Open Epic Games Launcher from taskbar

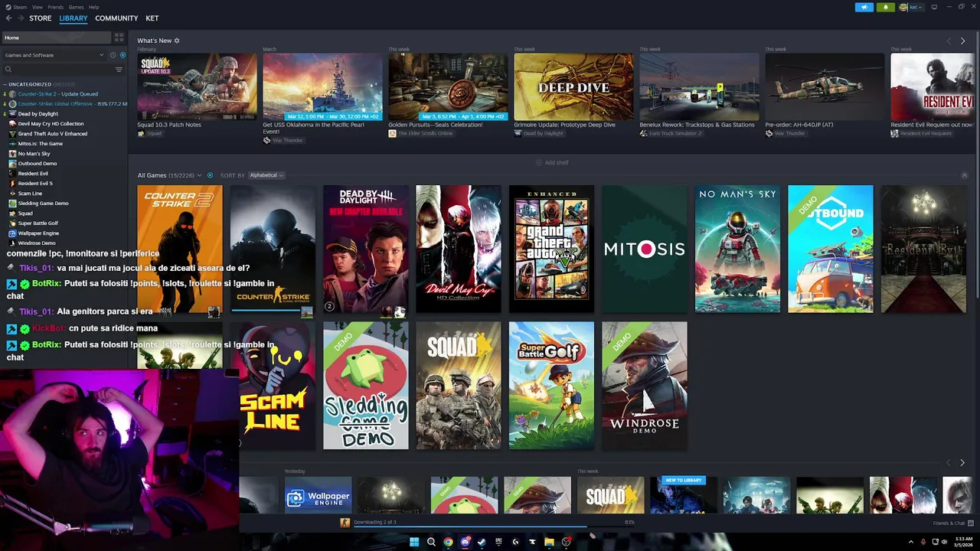[498, 542]
